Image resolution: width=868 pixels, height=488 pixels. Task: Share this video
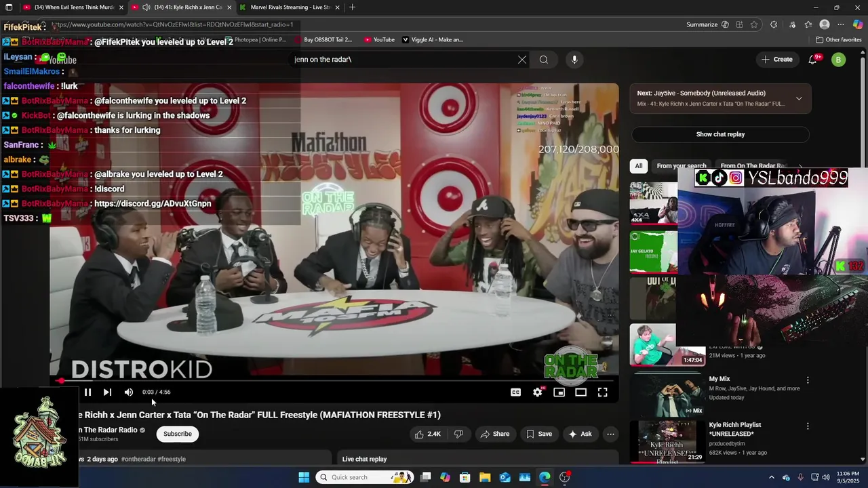click(x=494, y=434)
